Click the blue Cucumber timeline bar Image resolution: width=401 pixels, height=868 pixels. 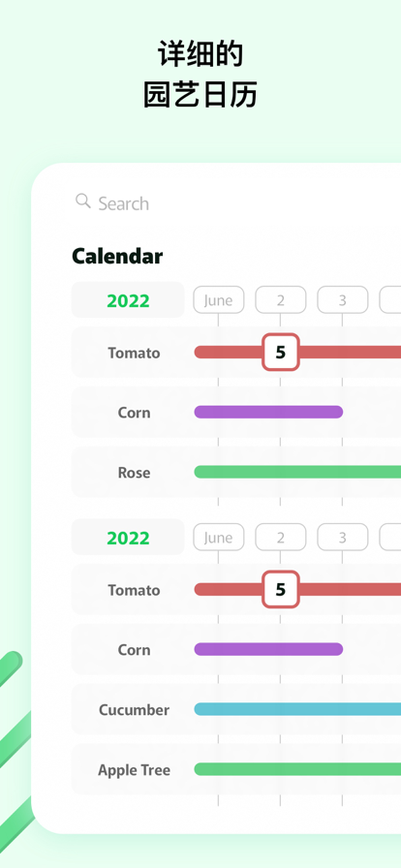pos(297,709)
